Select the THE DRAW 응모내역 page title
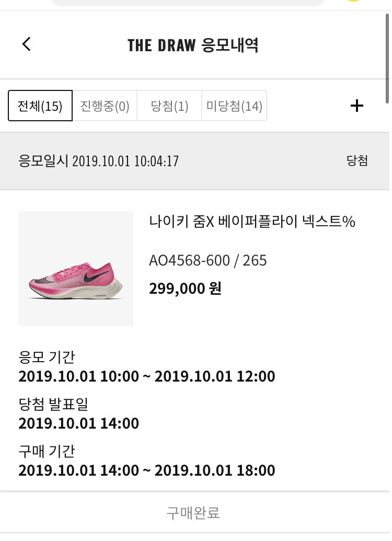The width and height of the screenshot is (392, 541). 193,45
